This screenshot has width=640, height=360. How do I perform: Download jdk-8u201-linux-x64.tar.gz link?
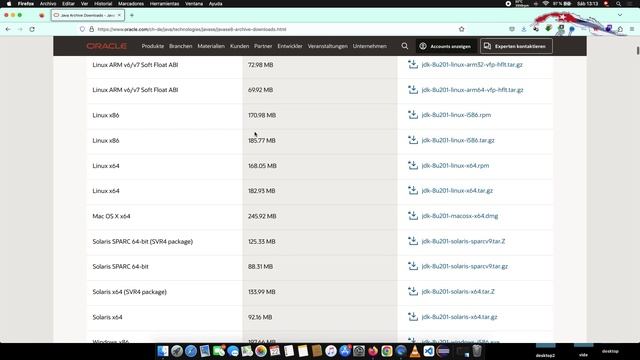(457, 191)
